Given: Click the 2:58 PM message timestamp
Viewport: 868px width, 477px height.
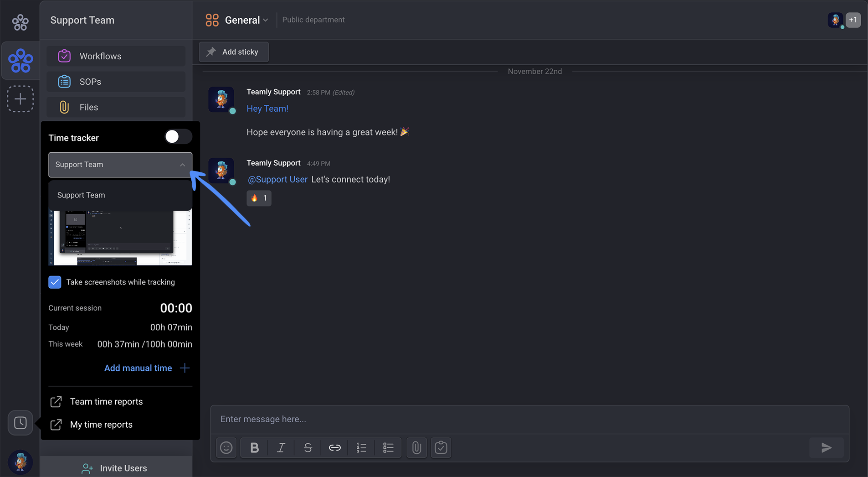Looking at the screenshot, I should (x=318, y=93).
